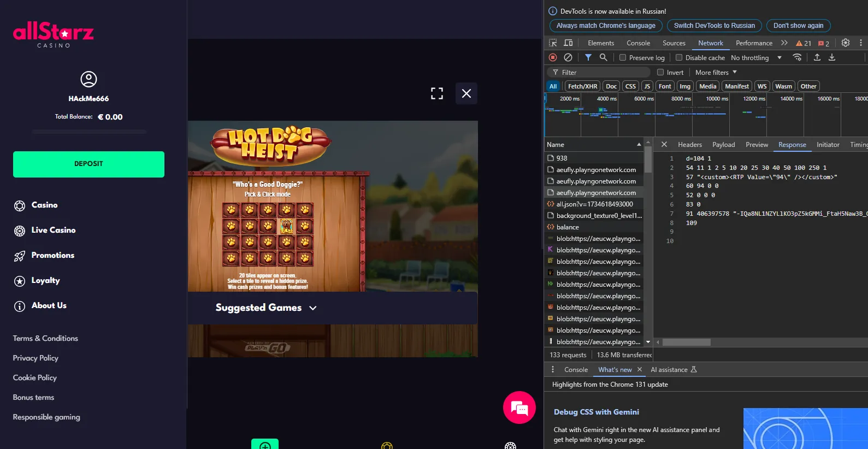
Task: Open the drawer three-dot menu
Action: [x=553, y=369]
